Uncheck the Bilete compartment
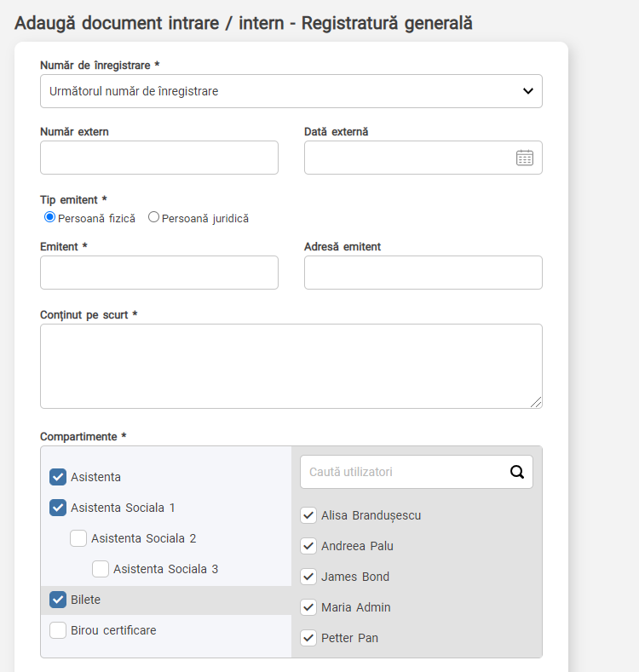Screen dimensions: 639x672 (x=58, y=600)
